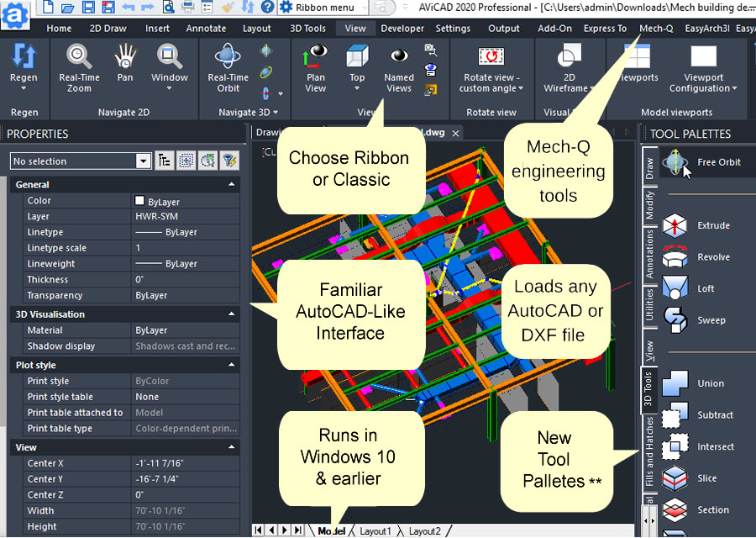Open the AViCAD application menu logo

click(14, 14)
